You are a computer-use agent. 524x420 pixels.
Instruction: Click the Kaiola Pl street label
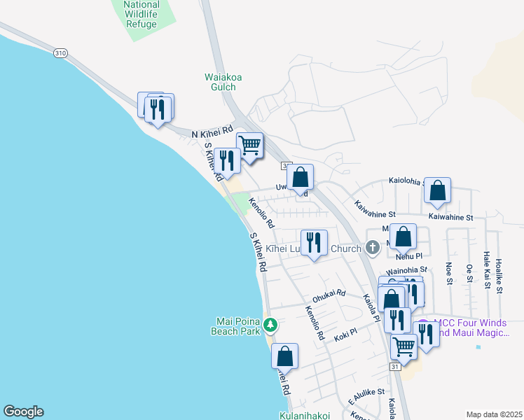(372, 308)
